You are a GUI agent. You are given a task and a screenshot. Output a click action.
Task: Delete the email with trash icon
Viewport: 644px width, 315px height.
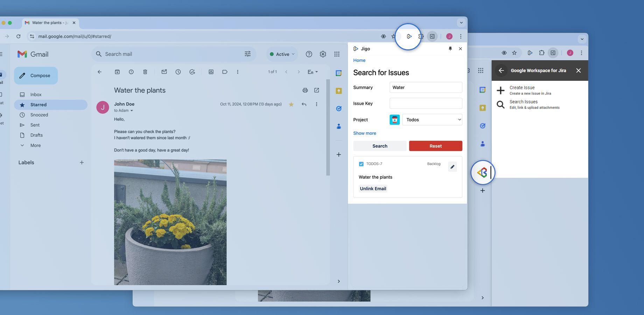click(x=145, y=72)
